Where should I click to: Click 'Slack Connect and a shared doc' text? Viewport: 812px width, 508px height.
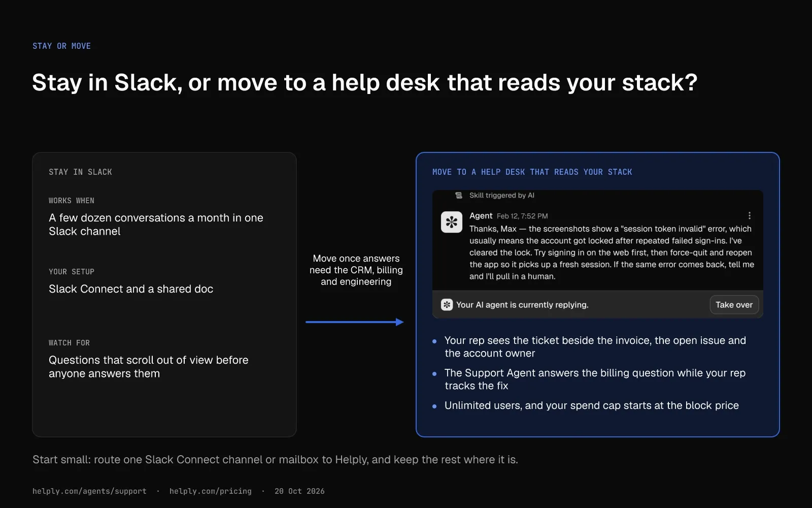click(x=131, y=289)
